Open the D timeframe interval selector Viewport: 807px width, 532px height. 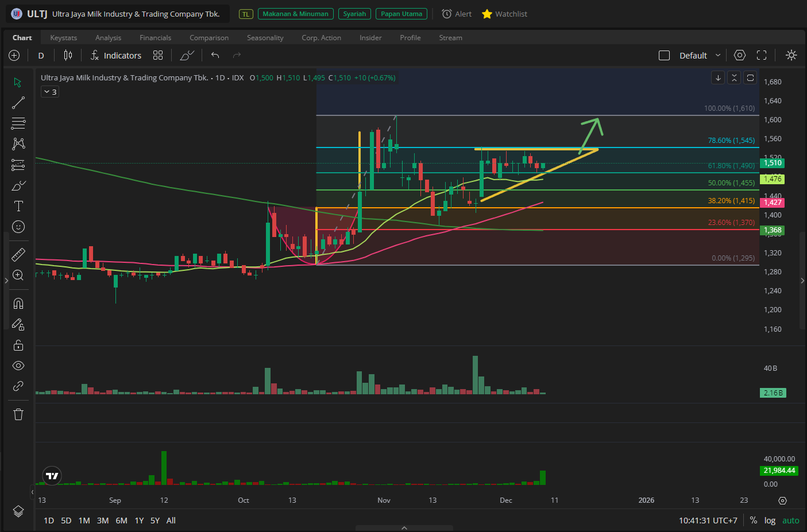coord(41,56)
